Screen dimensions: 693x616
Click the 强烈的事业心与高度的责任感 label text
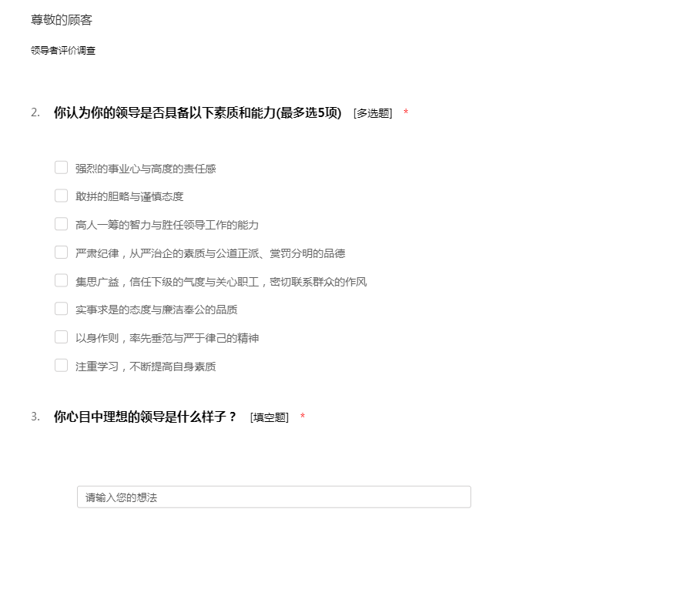pos(146,169)
